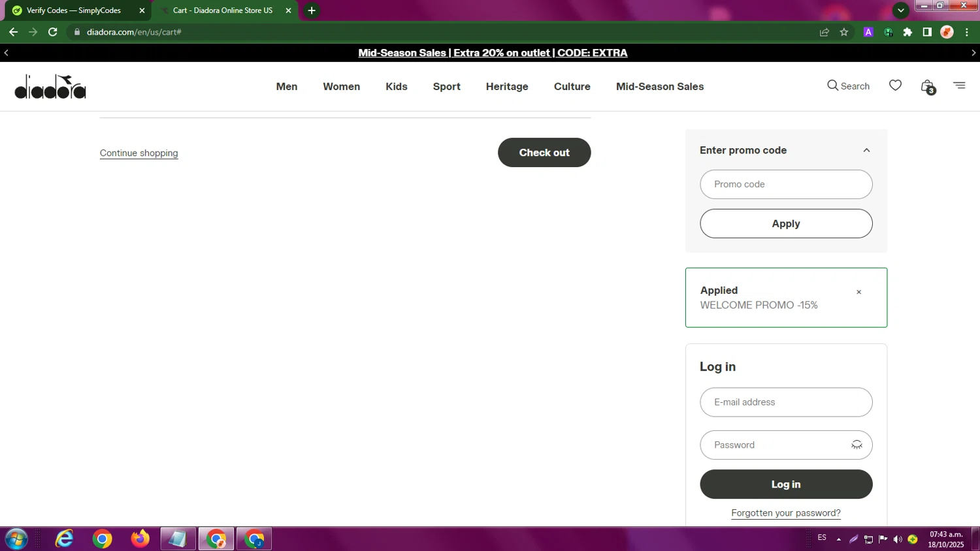Open the notepad app on taskbar

tap(178, 539)
